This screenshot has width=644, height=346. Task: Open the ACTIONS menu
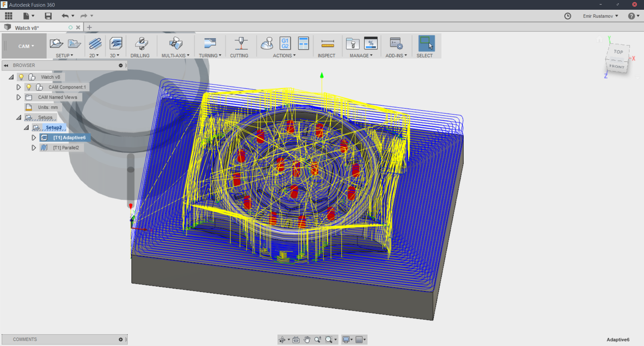[284, 55]
